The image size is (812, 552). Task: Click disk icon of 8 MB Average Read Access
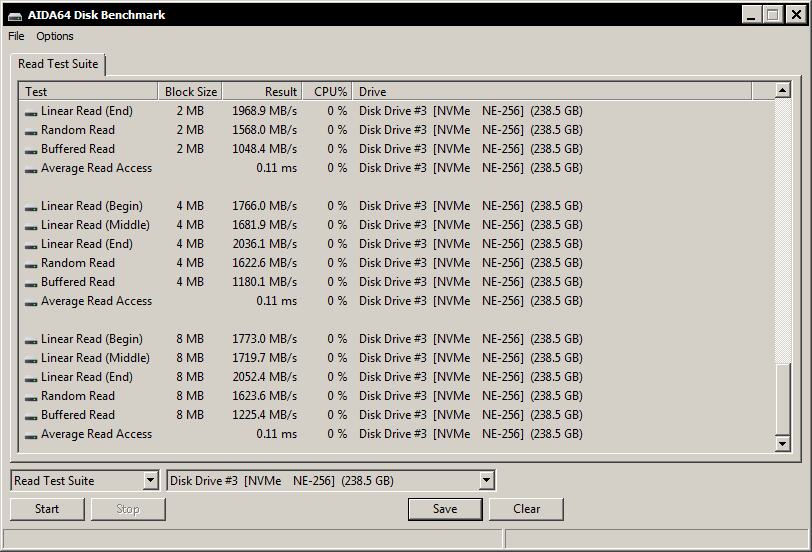(31, 435)
